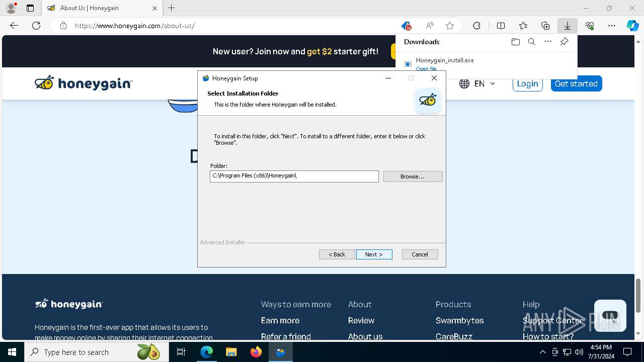
Task: Open Browser essentials heart icon
Action: 590,26
